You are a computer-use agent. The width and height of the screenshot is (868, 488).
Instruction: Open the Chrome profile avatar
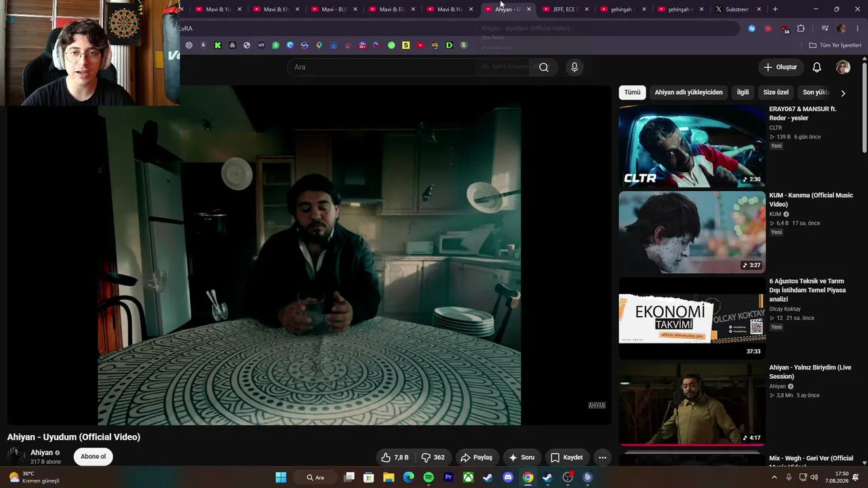pos(842,28)
